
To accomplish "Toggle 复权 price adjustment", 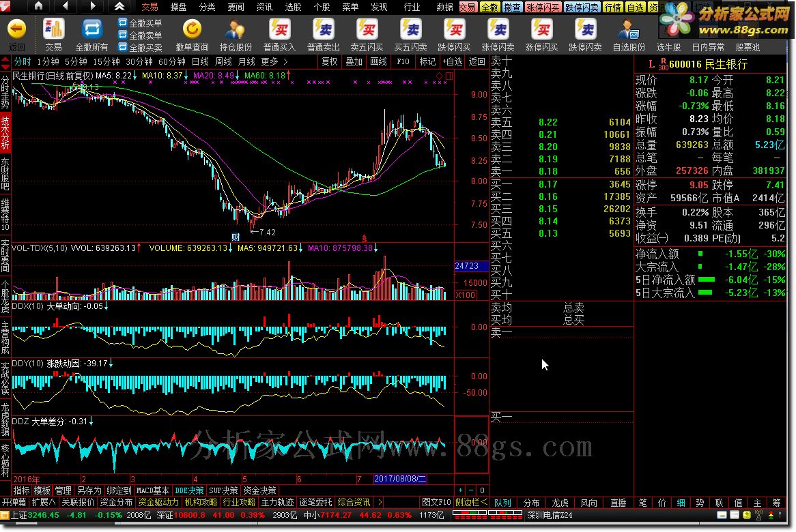I will [330, 61].
